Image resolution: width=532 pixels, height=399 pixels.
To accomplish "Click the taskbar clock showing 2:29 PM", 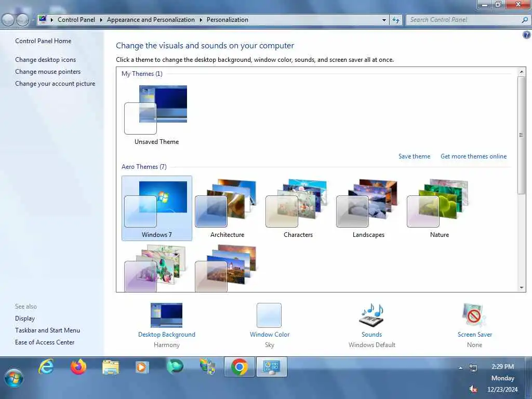I will coord(502,378).
